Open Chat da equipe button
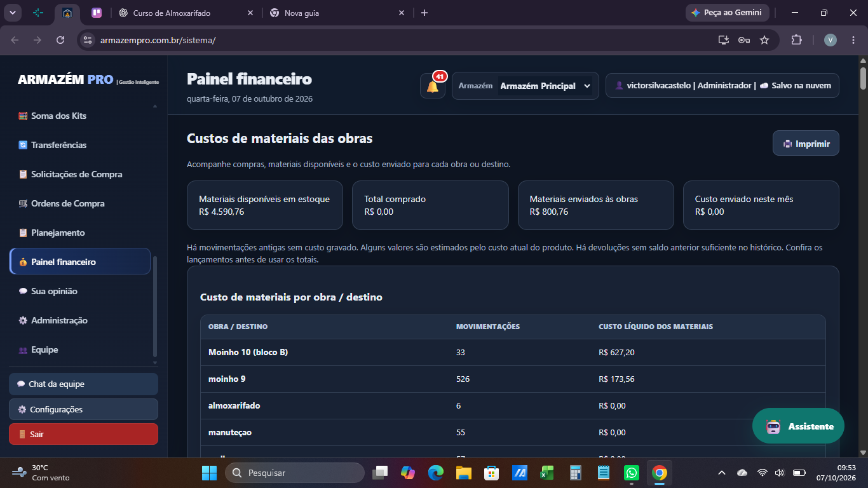 coord(83,384)
